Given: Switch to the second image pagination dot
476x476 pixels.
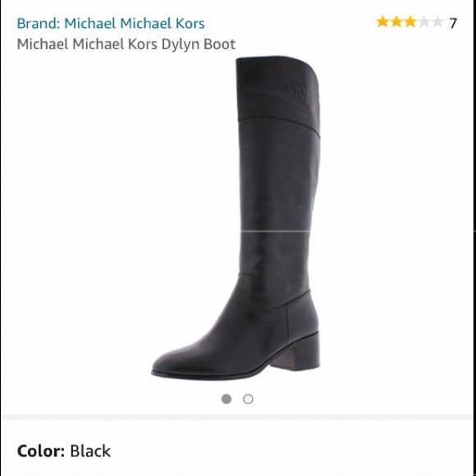Looking at the screenshot, I should [x=248, y=399].
